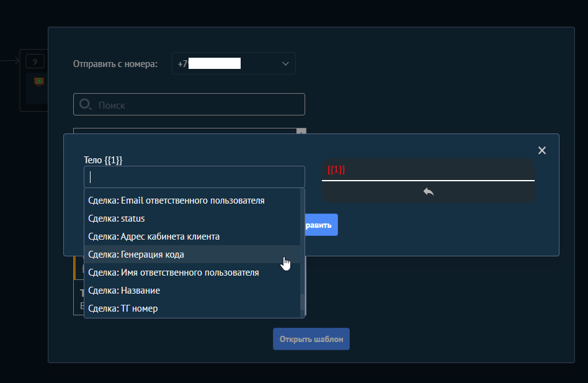Open the sender phone number dropdown

coord(234,63)
